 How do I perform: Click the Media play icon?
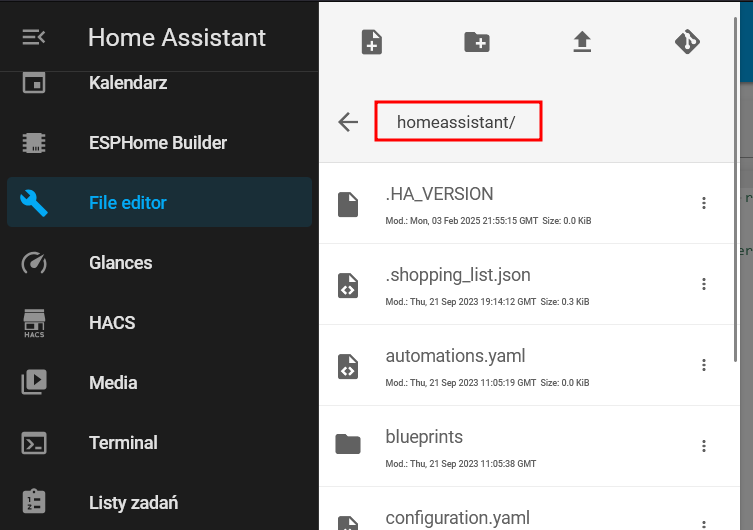click(x=34, y=382)
